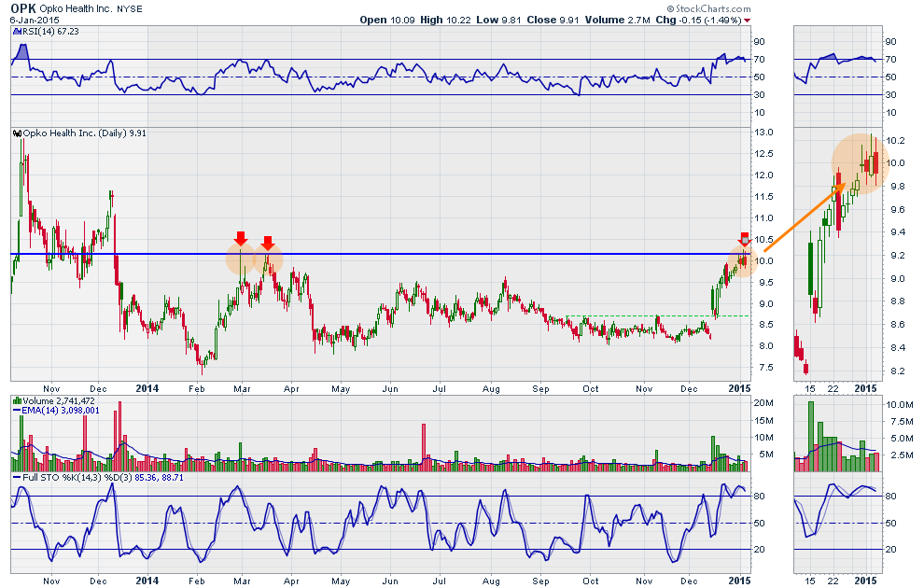Click the Opko Health Inc. (Daily) 9.91 legend
924x588 pixels.
(85, 133)
